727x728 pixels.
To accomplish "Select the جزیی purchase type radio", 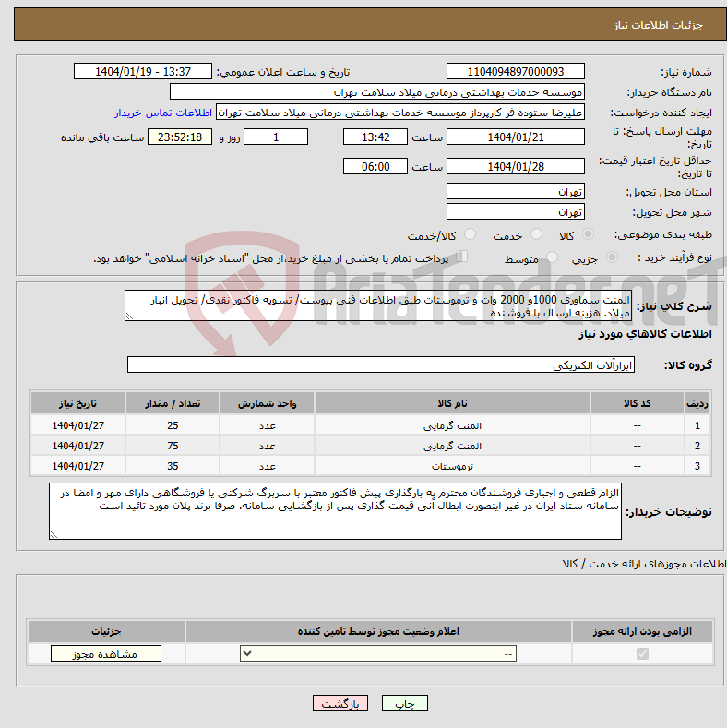I will [x=612, y=257].
